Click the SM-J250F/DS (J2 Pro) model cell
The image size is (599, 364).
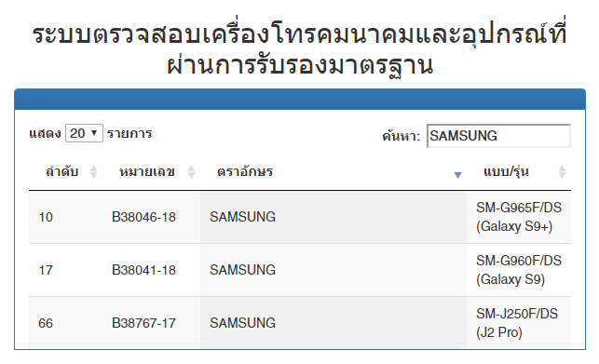point(519,323)
